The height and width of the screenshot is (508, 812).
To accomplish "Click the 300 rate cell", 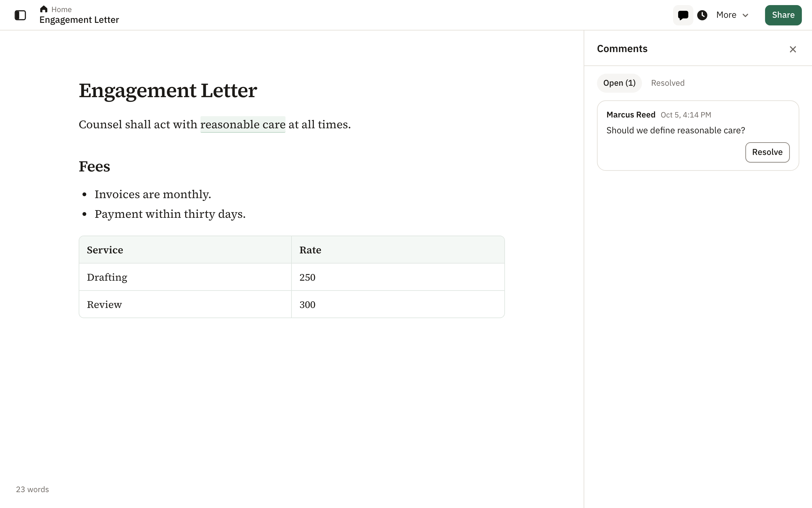I will pyautogui.click(x=398, y=304).
